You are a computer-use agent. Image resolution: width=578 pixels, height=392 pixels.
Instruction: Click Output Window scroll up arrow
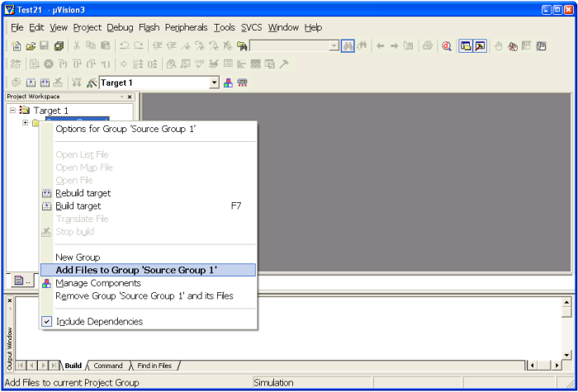click(x=566, y=302)
